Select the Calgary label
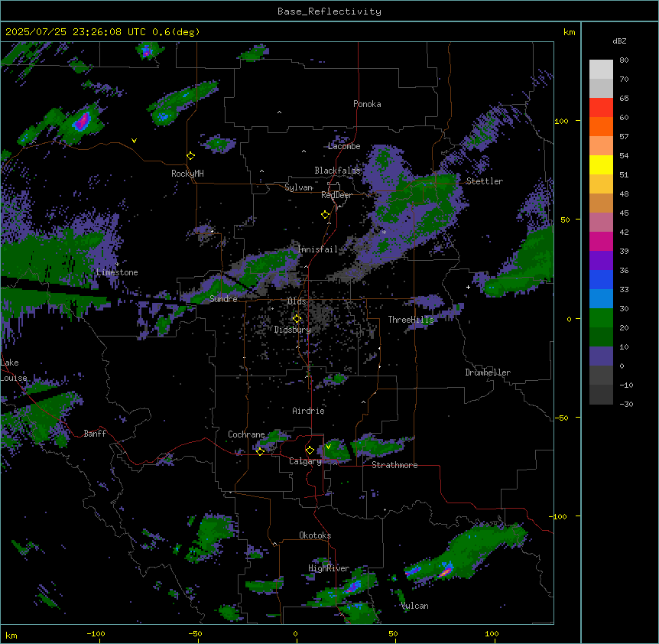Image resolution: width=659 pixels, height=644 pixels. [305, 461]
